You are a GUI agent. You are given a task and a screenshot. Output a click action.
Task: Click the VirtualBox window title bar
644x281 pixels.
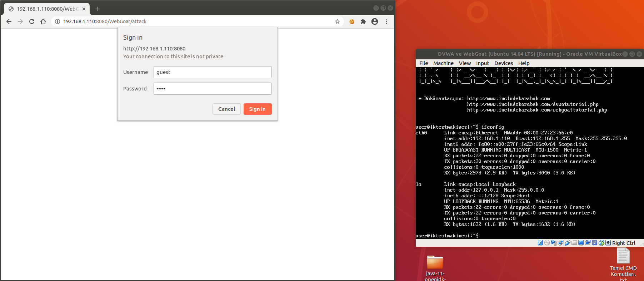pyautogui.click(x=530, y=54)
